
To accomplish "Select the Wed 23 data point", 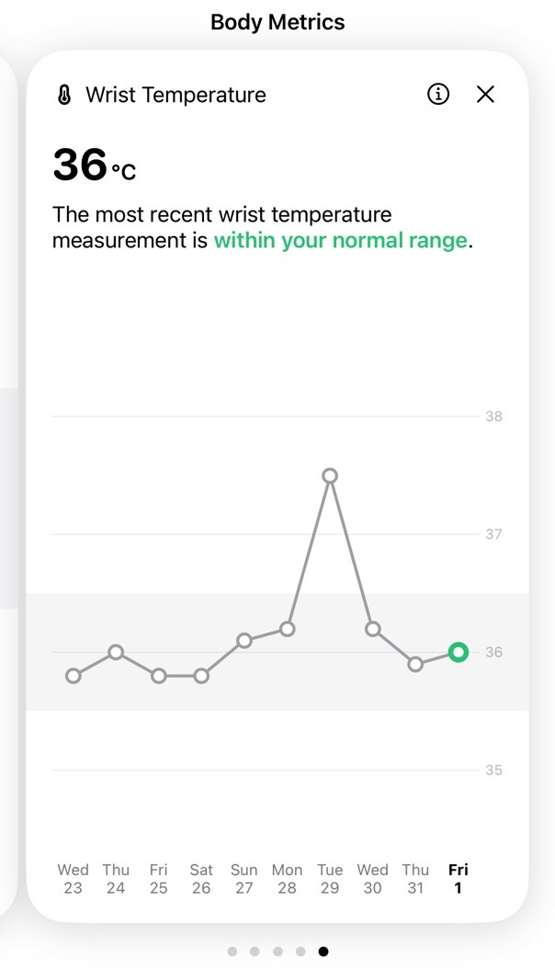I will [x=74, y=676].
